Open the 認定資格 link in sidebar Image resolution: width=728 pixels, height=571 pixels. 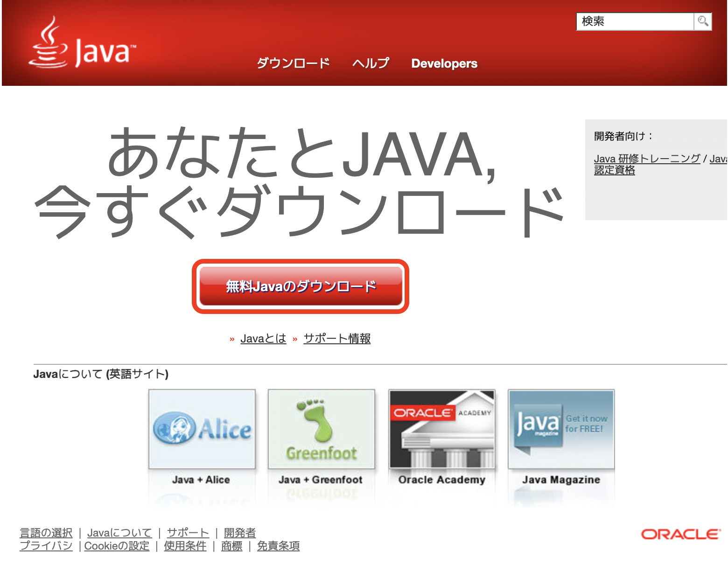[614, 170]
